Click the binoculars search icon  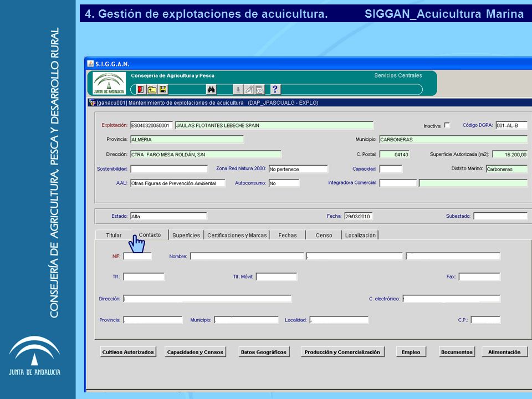click(211, 90)
